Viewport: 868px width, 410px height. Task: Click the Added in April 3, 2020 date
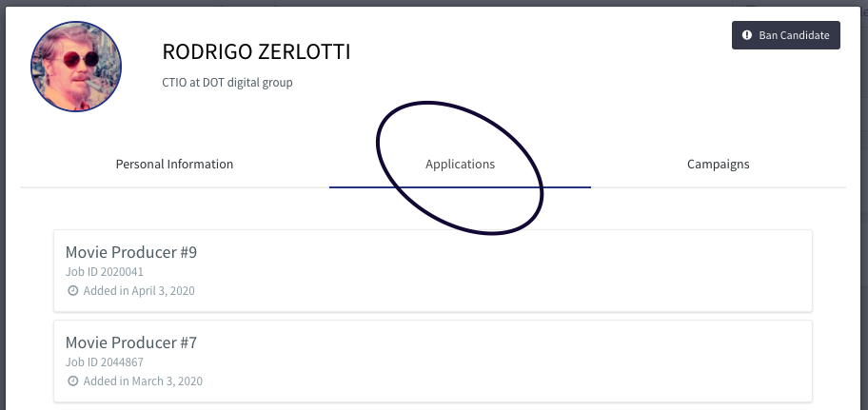[139, 291]
